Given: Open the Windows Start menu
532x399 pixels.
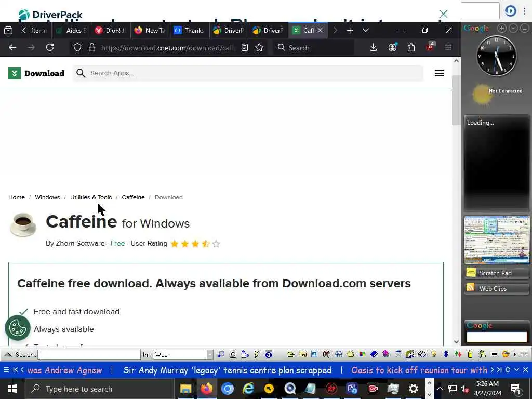Looking at the screenshot, I should tap(12, 389).
